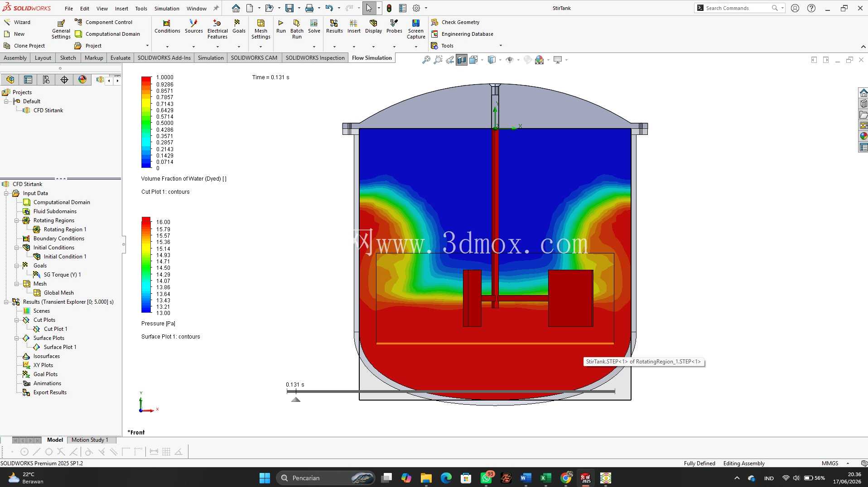The height and width of the screenshot is (487, 868).
Task: Open the Engineering Database
Action: (462, 34)
